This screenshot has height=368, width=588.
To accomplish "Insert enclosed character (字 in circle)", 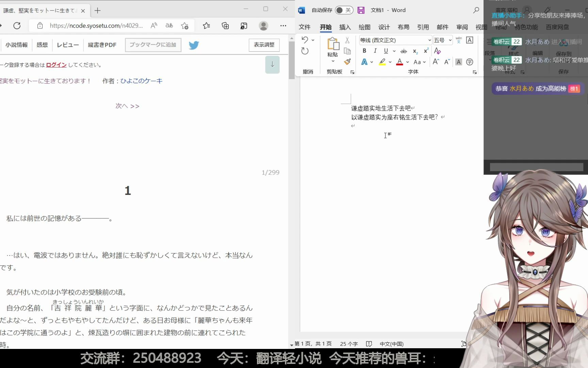I will pos(470,62).
